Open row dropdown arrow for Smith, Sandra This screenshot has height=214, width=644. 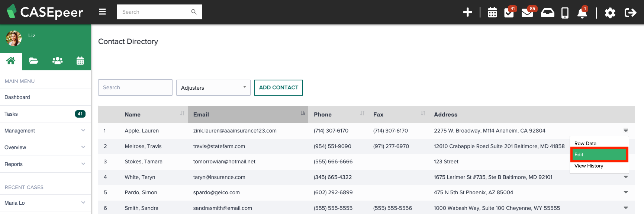coord(626,208)
